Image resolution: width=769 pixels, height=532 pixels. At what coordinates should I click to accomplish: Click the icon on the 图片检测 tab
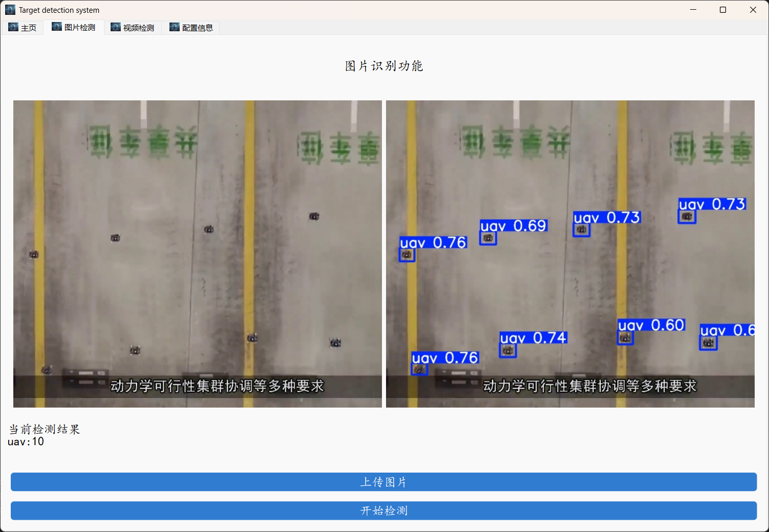pos(57,27)
